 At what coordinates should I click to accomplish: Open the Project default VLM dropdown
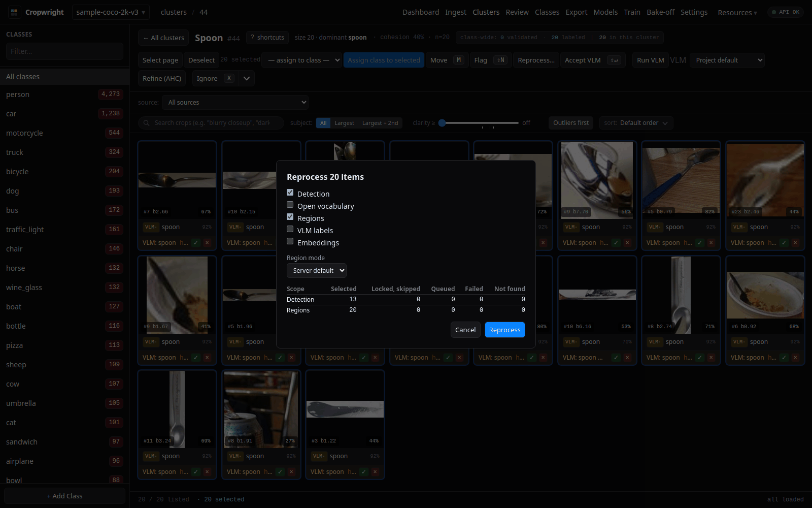tap(727, 60)
